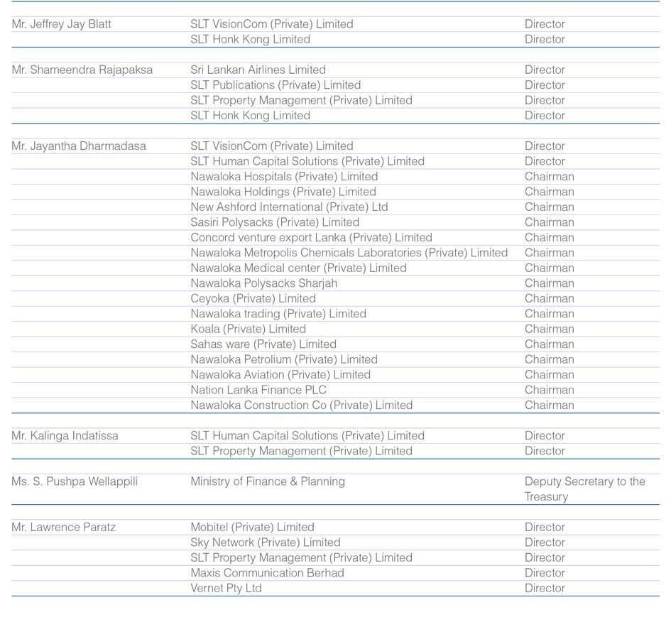
Task: Select the name Mr. Jeffrey Jay Blatt
Action: click(61, 24)
